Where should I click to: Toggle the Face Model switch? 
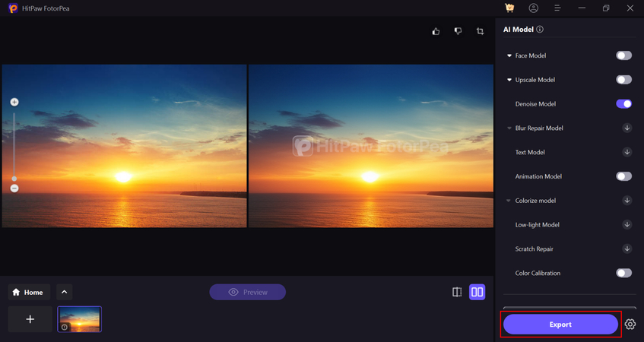coord(623,55)
